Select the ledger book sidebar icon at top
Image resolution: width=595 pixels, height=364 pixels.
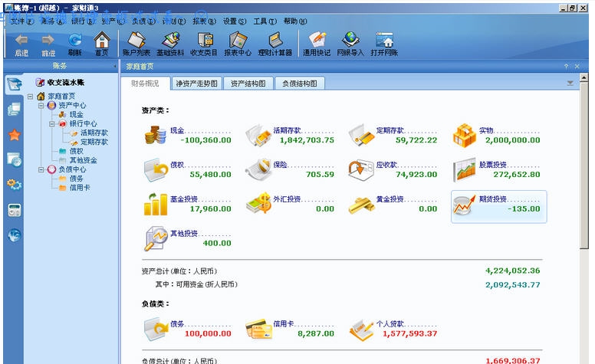pyautogui.click(x=14, y=84)
